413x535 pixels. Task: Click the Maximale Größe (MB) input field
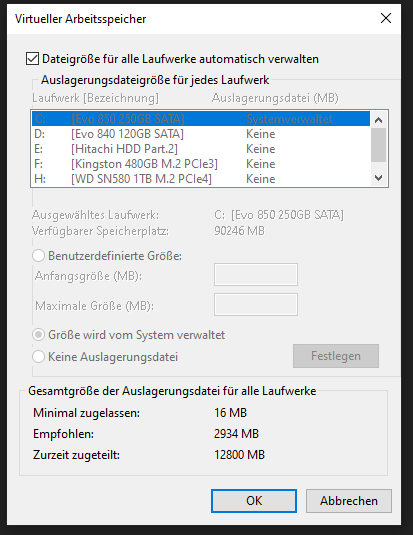click(x=256, y=304)
